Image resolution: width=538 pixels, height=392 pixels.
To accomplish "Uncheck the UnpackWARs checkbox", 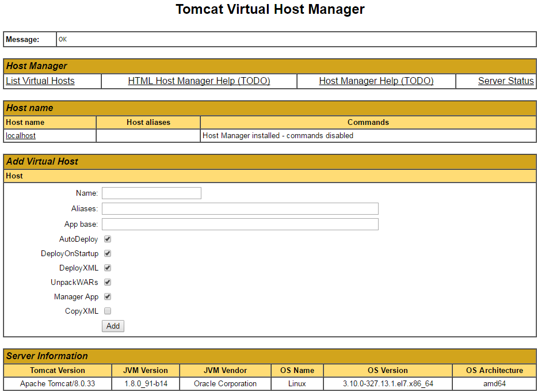I will coord(108,282).
